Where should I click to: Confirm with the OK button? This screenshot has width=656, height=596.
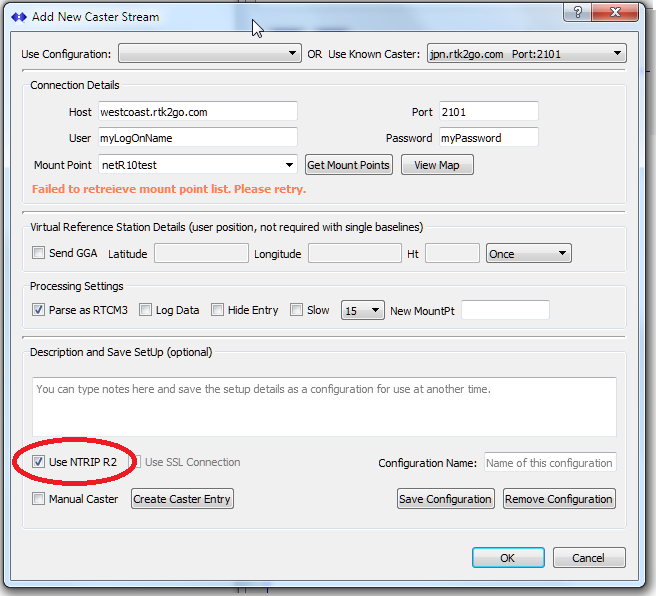pos(508,558)
